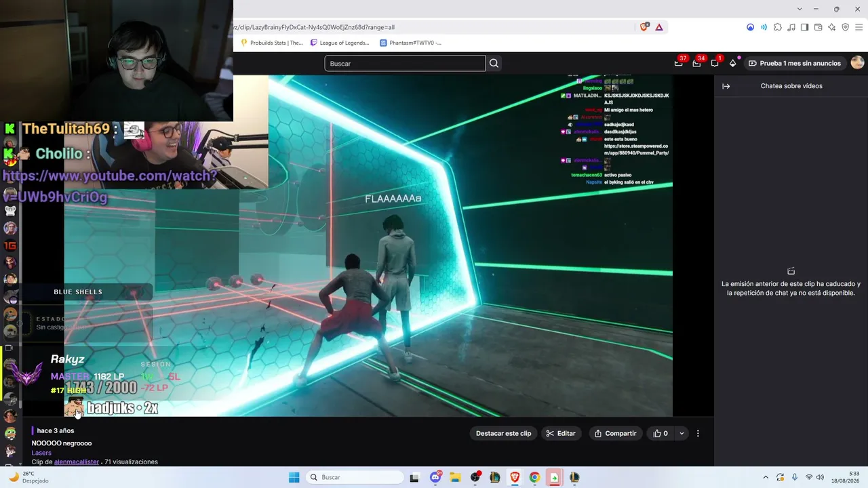868x488 pixels.
Task: Click the Twitch search magnifier button
Action: pos(494,63)
